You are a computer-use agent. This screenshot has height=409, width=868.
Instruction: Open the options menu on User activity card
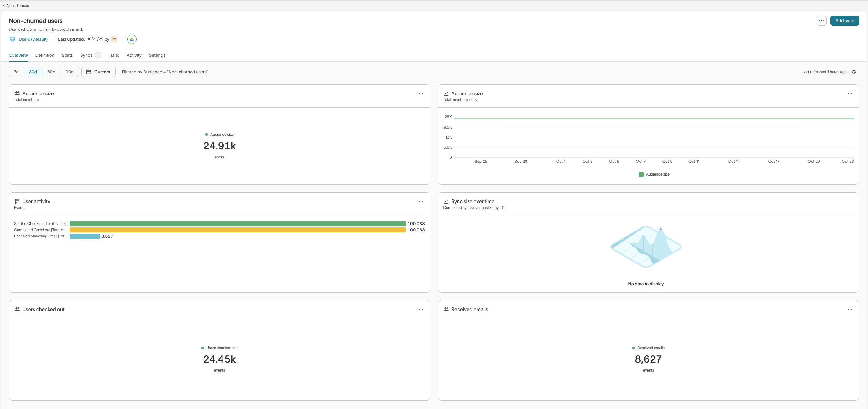click(x=421, y=201)
